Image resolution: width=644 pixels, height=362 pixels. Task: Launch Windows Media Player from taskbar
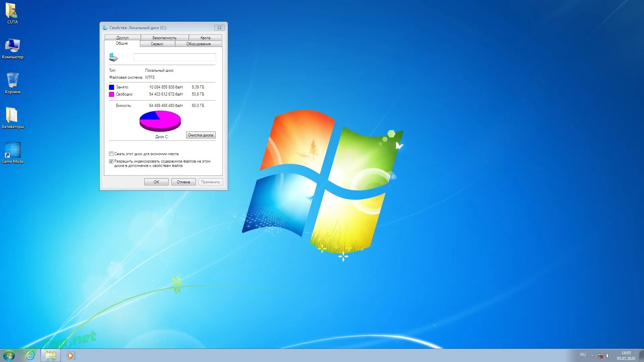pos(70,355)
